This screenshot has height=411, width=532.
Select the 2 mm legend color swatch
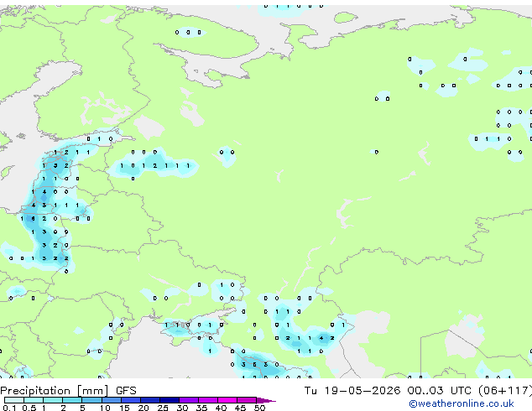coord(72,400)
